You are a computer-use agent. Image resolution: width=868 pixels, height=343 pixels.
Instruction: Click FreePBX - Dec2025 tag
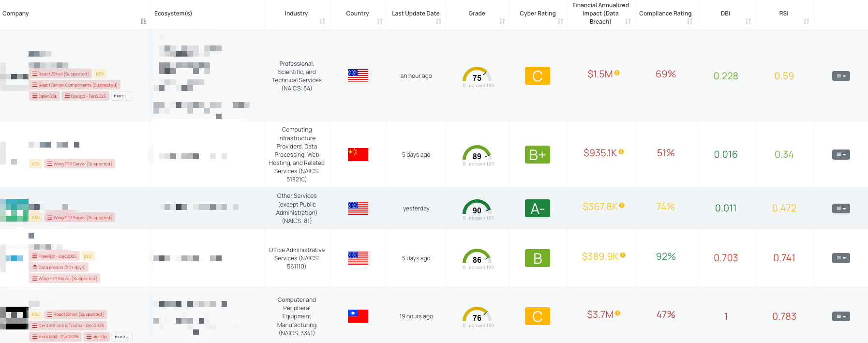[x=54, y=256]
